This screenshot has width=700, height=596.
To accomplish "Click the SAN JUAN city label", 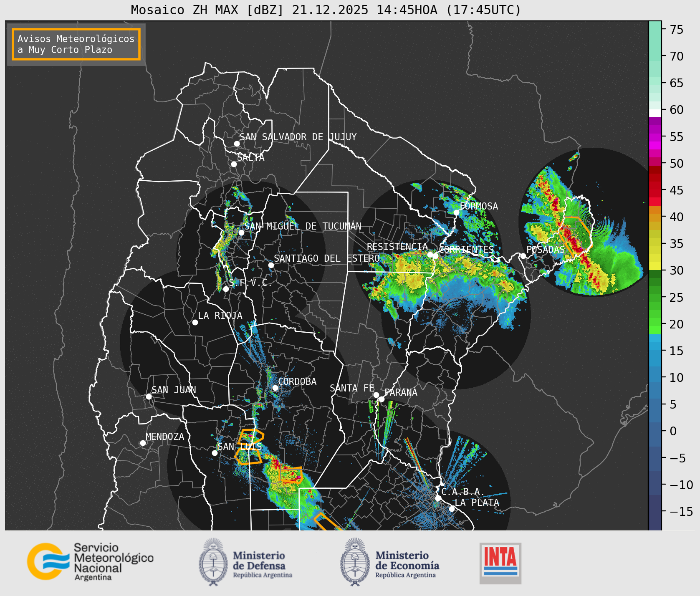I will (174, 390).
